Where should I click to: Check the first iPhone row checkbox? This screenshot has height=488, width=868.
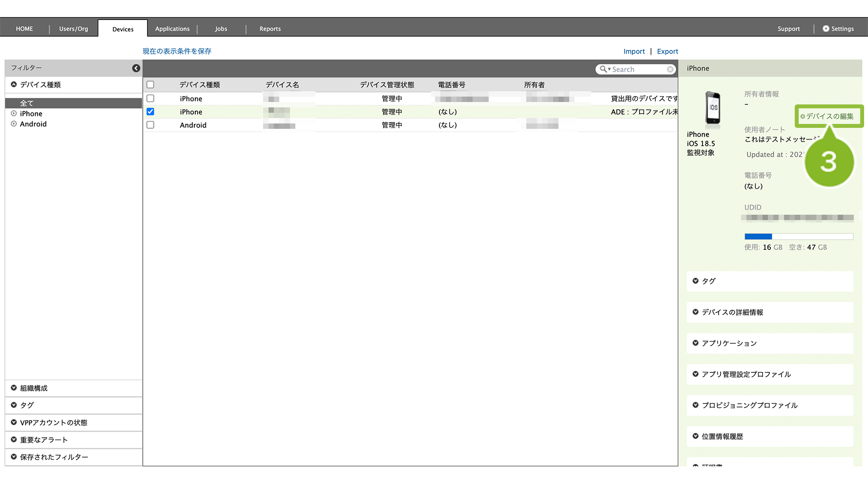pyautogui.click(x=150, y=98)
